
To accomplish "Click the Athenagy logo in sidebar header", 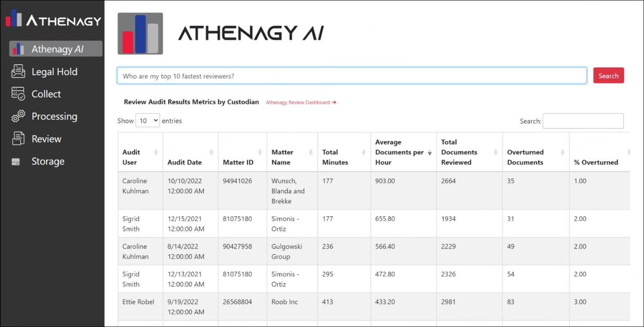I will pos(53,19).
